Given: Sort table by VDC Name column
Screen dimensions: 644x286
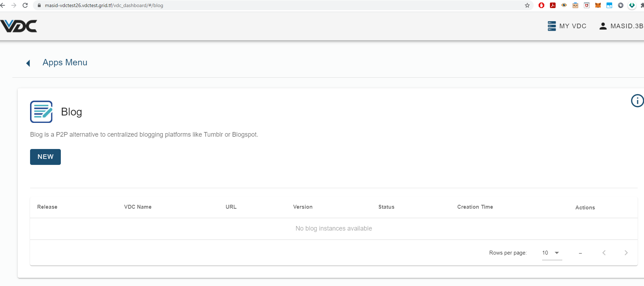Looking at the screenshot, I should click(x=138, y=207).
